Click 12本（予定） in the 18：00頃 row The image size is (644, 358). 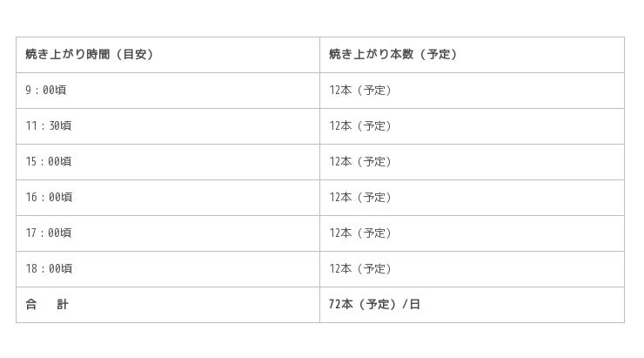[361, 269]
